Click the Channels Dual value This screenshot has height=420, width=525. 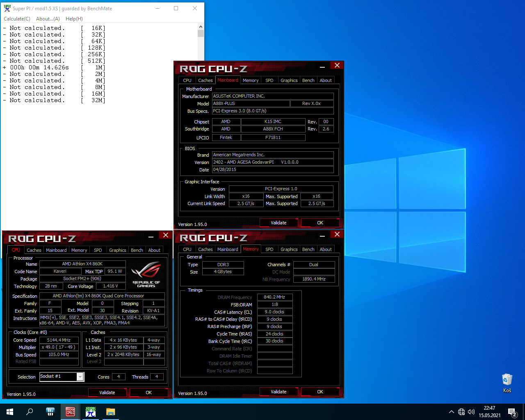pyautogui.click(x=314, y=265)
